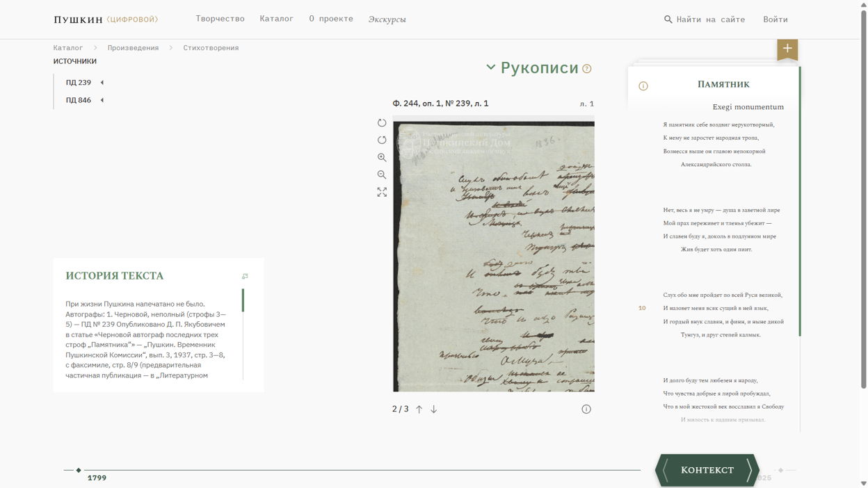Click page counter 2 / 3
Screen dimensions: 868x488
pyautogui.click(x=401, y=409)
